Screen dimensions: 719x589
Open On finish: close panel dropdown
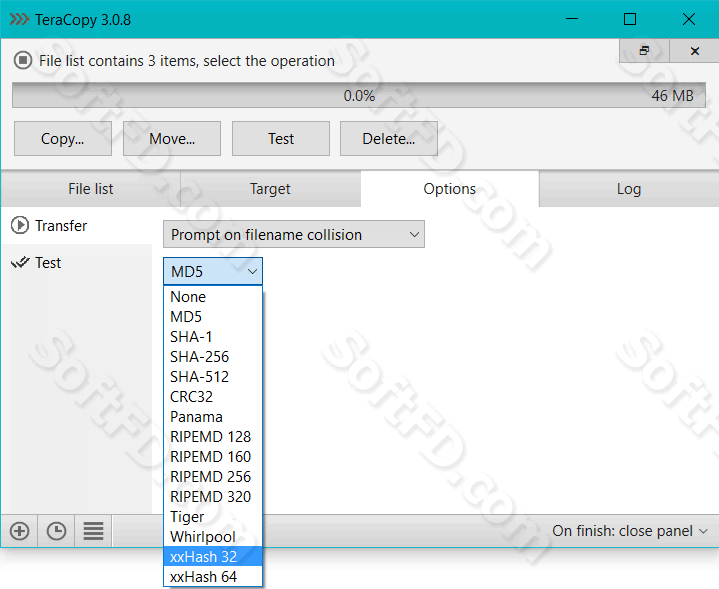pyautogui.click(x=630, y=531)
